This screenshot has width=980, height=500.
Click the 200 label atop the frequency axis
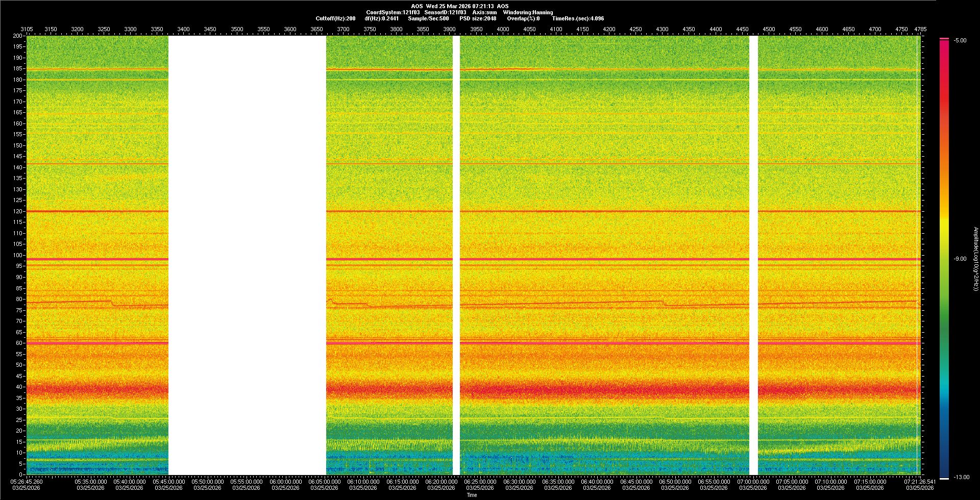click(x=18, y=36)
